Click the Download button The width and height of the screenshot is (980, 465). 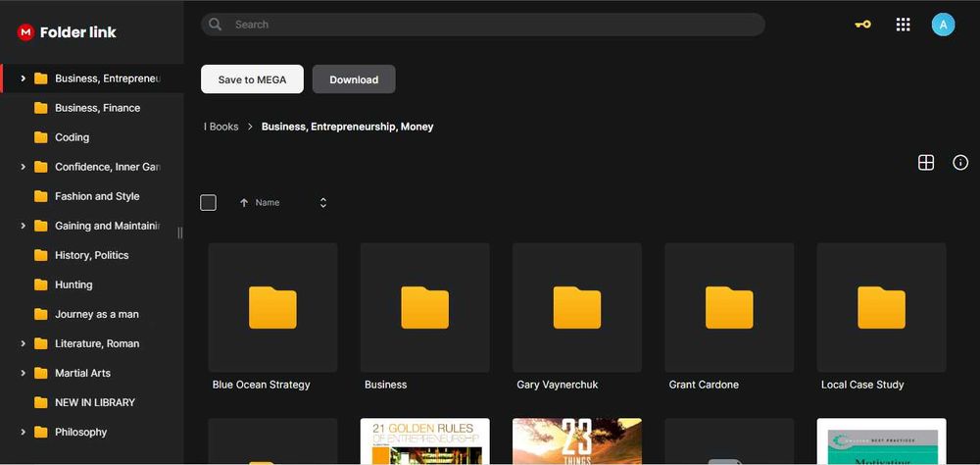click(354, 79)
